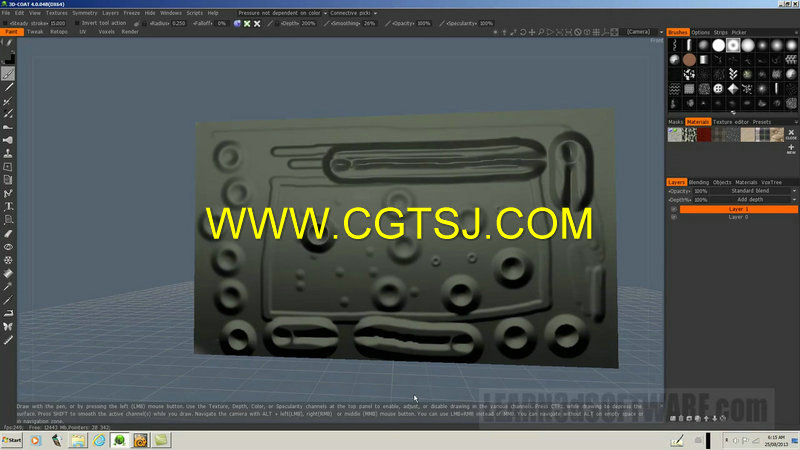The image size is (800, 450).
Task: Click the eye icon tool in left toolbar
Action: (8, 246)
